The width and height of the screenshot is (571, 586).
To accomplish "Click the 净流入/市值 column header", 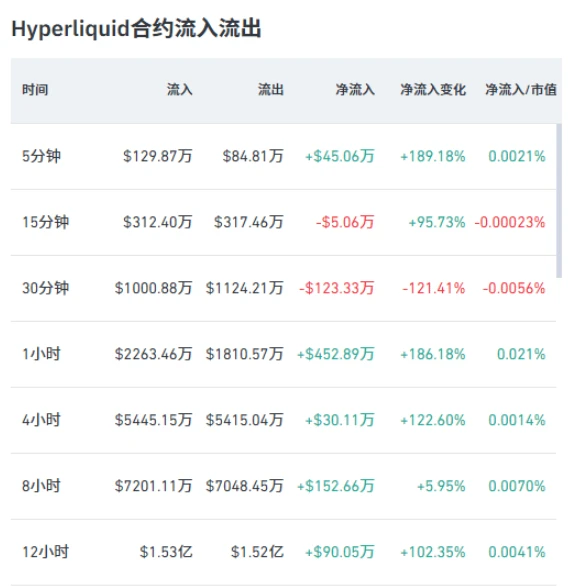I will pos(521,90).
